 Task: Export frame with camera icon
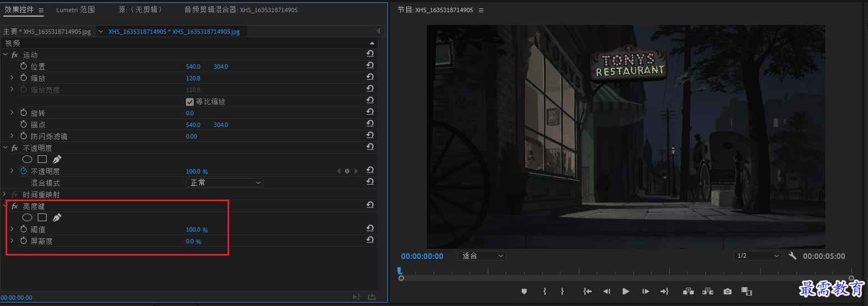point(728,291)
